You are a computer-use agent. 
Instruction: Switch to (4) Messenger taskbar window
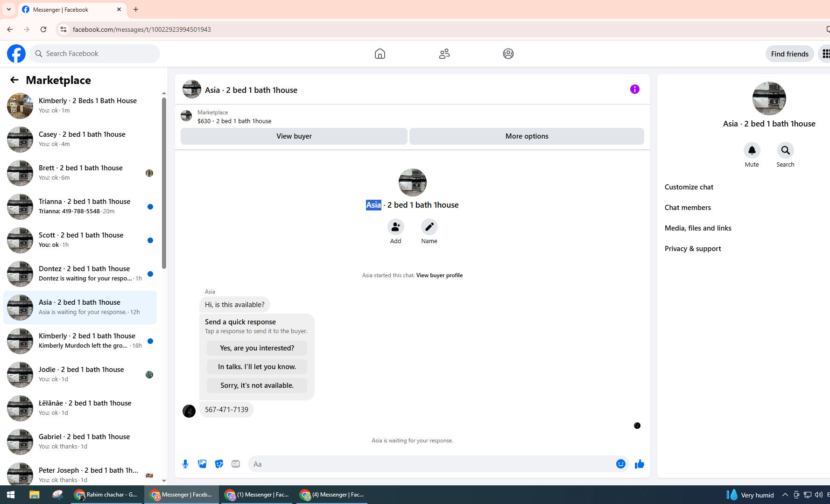[332, 495]
